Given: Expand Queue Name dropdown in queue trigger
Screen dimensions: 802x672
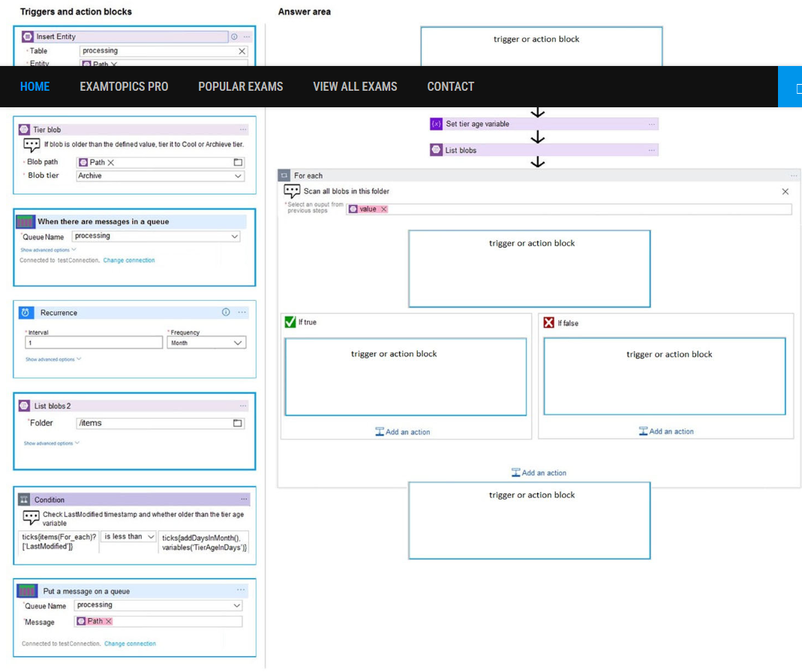Looking at the screenshot, I should click(x=235, y=236).
